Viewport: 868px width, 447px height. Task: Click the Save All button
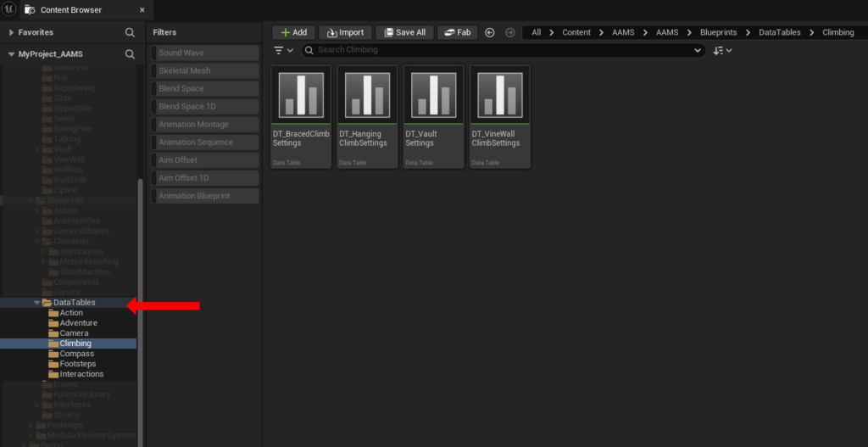tap(404, 32)
